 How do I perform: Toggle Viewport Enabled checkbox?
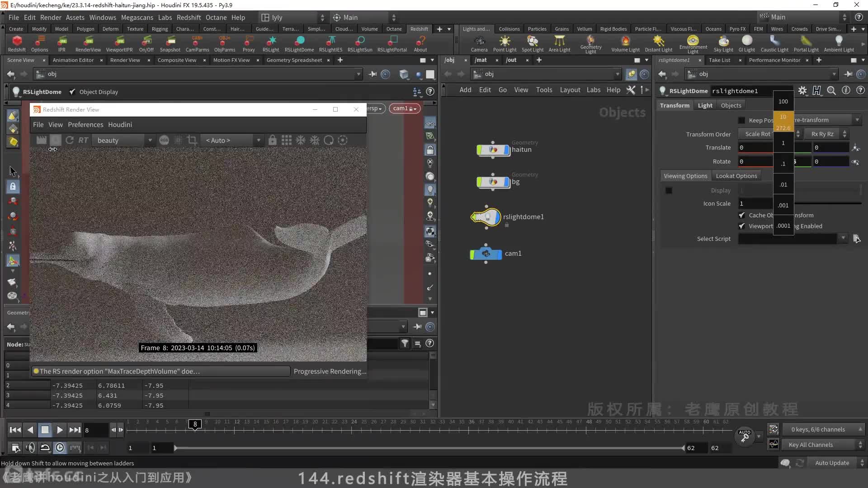(741, 226)
